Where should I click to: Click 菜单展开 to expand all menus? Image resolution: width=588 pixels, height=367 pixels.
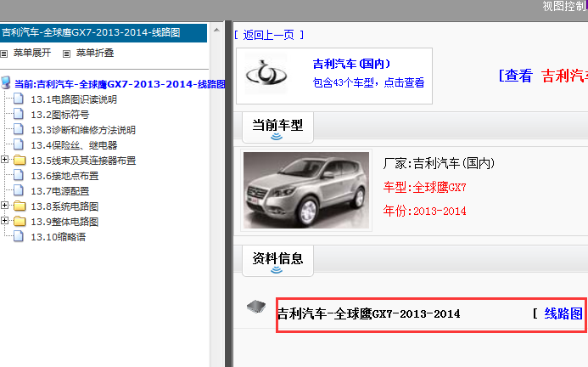(x=32, y=53)
